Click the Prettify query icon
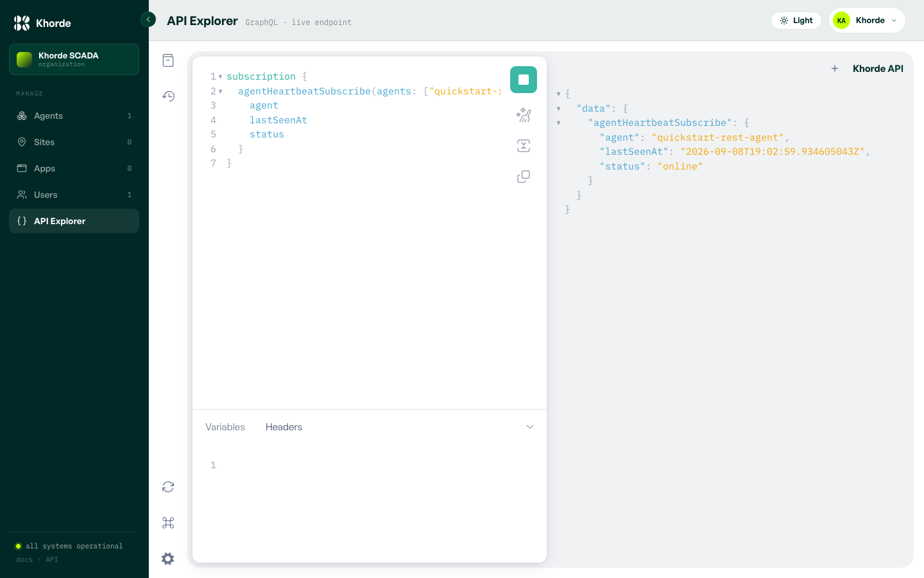The height and width of the screenshot is (578, 924). pos(524,115)
